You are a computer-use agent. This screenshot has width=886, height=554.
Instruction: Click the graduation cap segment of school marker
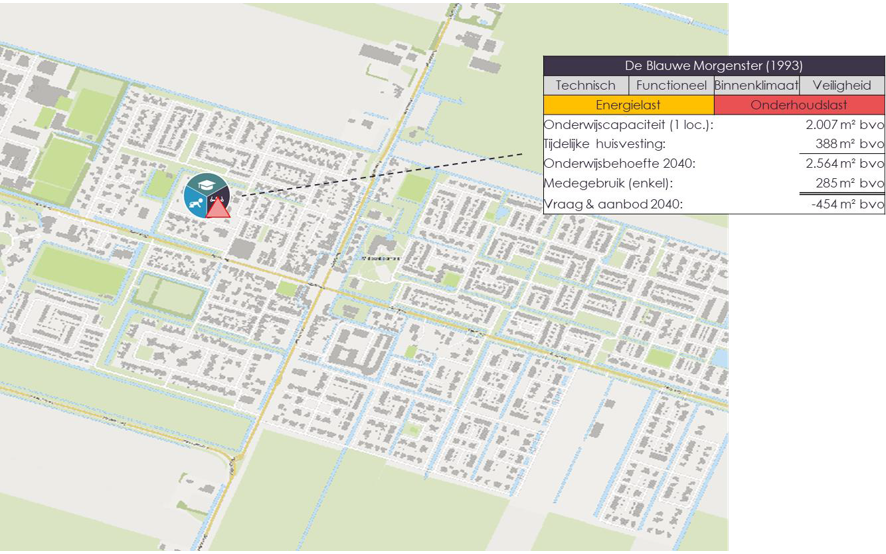(x=207, y=183)
